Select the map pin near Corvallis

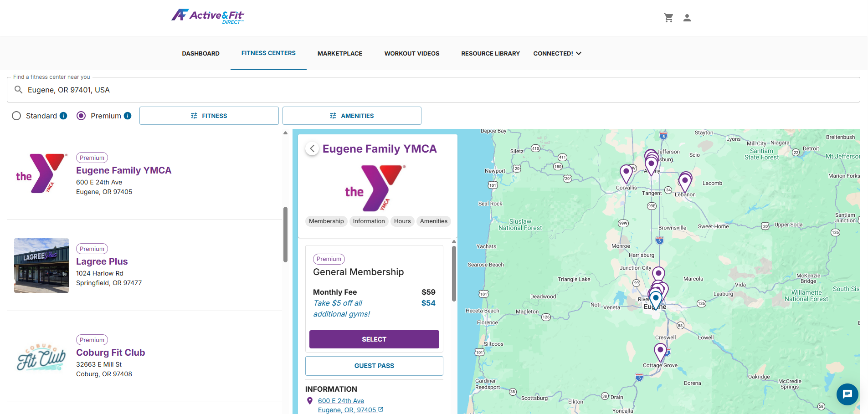(x=627, y=174)
